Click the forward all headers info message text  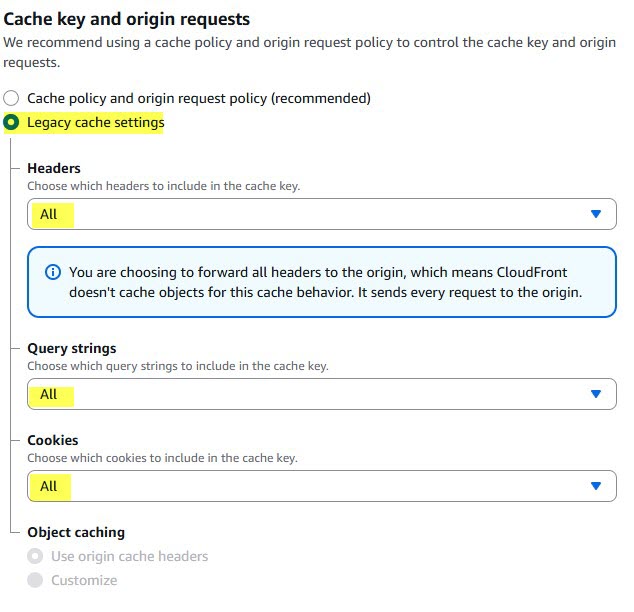[x=326, y=282]
